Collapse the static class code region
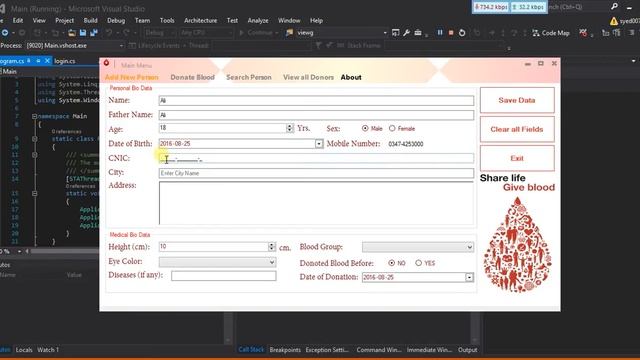The image size is (640, 360). 35,139
